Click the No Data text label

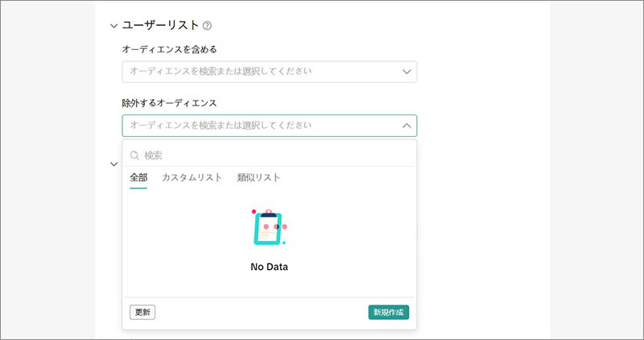tap(269, 267)
